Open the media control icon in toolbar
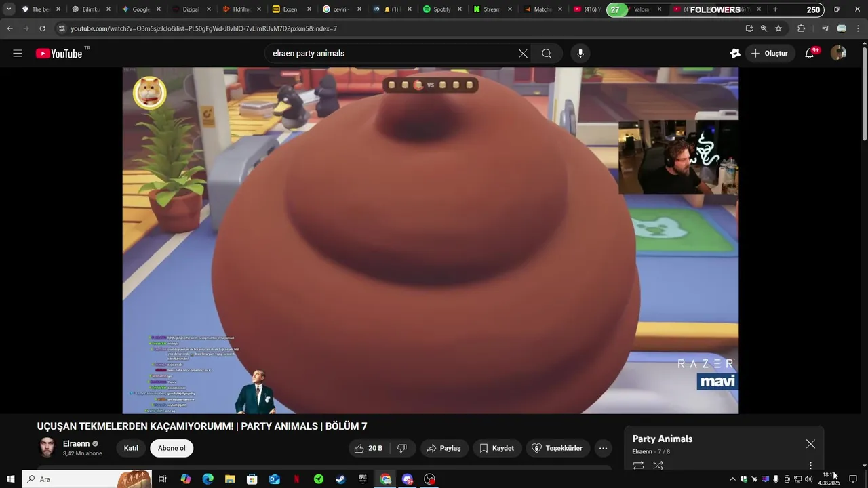The width and height of the screenshot is (868, 488). tap(825, 28)
